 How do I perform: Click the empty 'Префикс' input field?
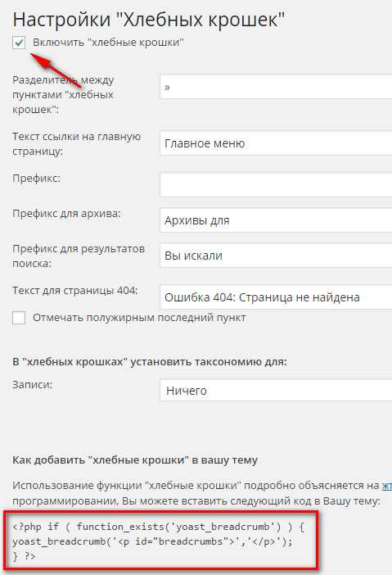(276, 184)
